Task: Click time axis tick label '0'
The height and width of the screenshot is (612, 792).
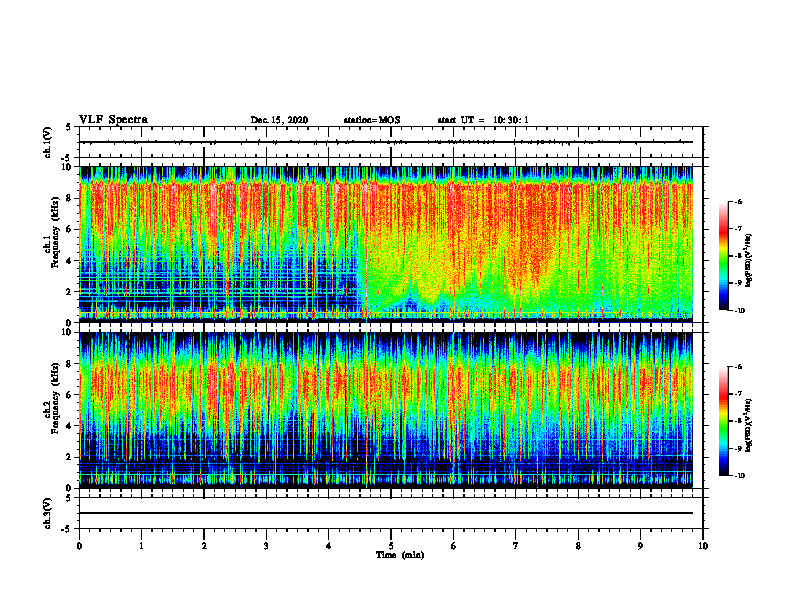Action: 79,545
